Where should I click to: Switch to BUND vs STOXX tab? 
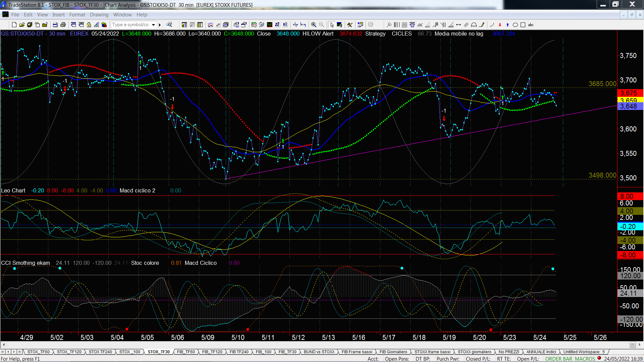(319, 352)
